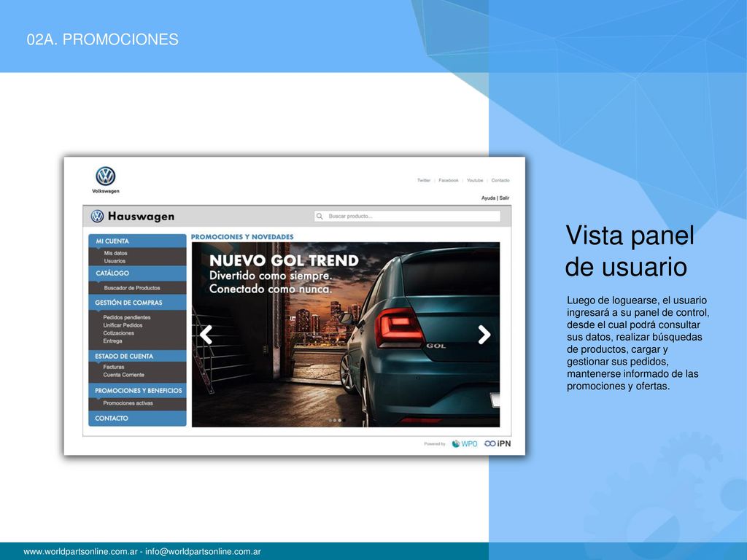Click the Hauswagen title text
747x560 pixels.
coord(141,217)
